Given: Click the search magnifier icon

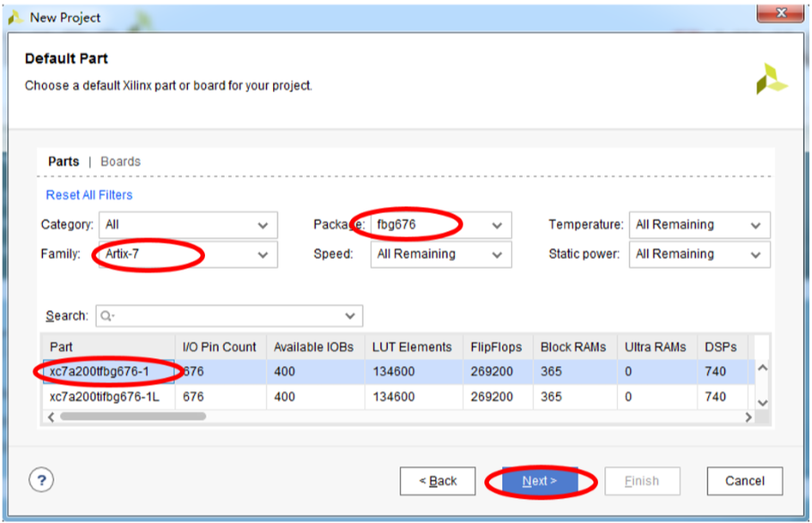Looking at the screenshot, I should pos(108,316).
